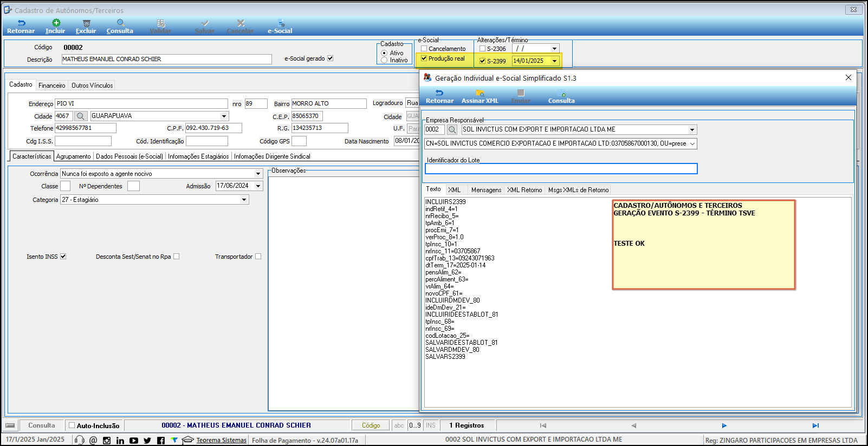The height and width of the screenshot is (446, 868).
Task: Open the LinkedIn icon in the status bar
Action: (120, 441)
